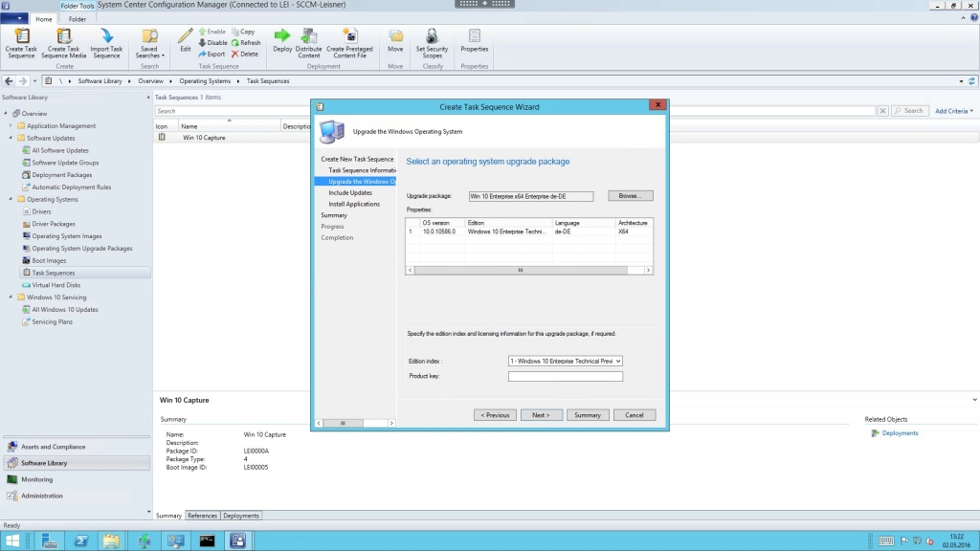
Task: Open the Administration workspace
Action: coord(77,496)
